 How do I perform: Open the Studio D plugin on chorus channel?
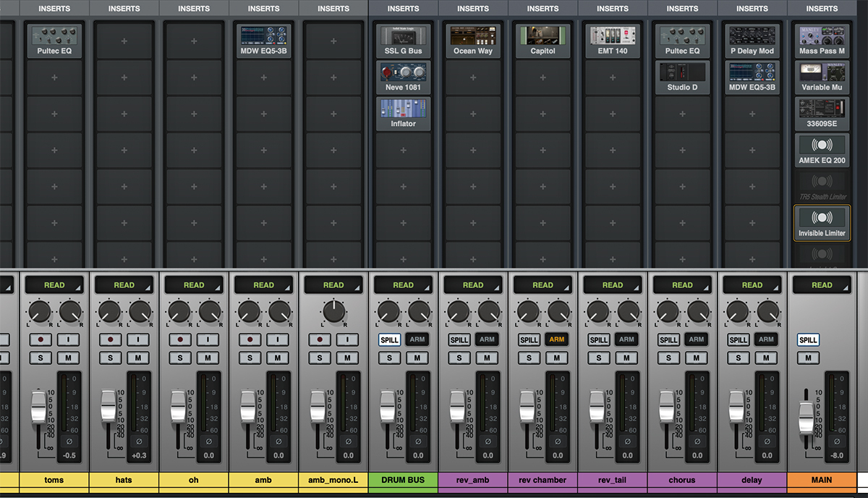click(683, 77)
